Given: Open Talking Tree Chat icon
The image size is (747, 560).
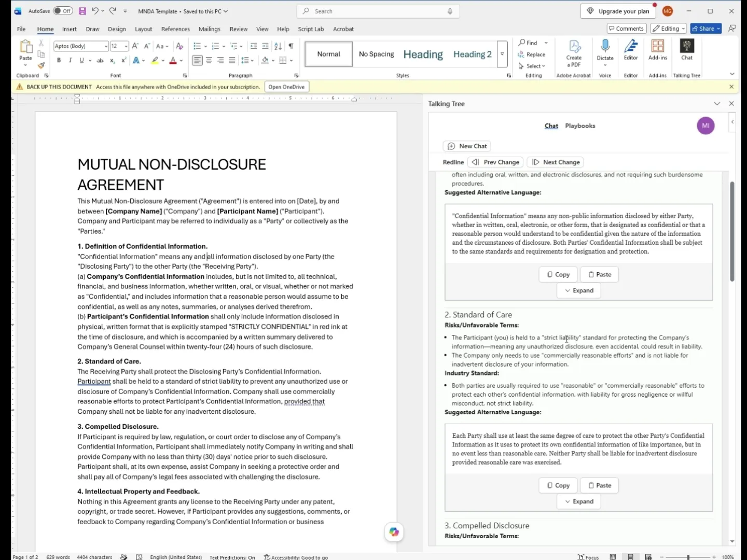Looking at the screenshot, I should tap(687, 50).
